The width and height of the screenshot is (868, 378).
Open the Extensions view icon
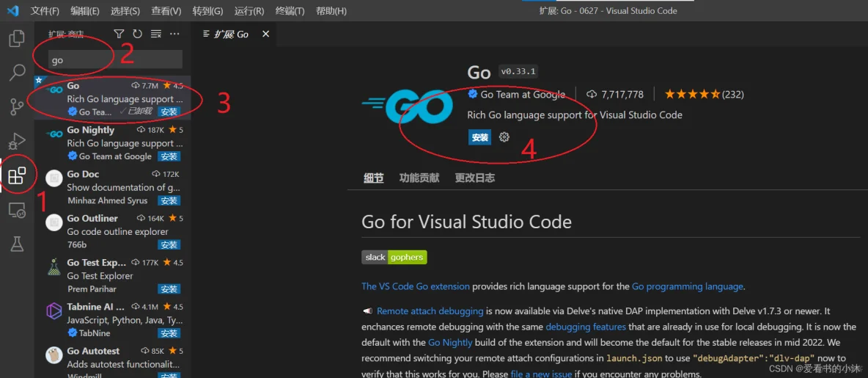point(17,175)
